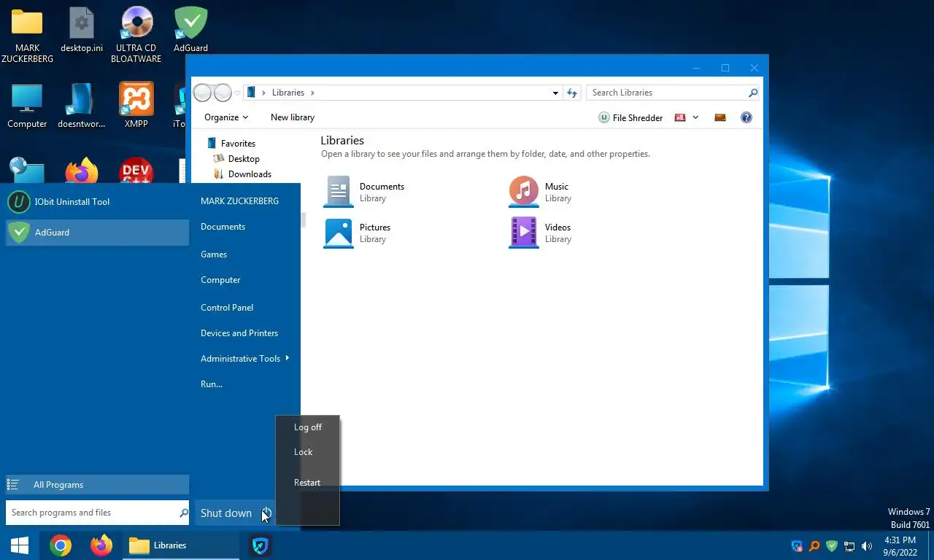This screenshot has height=560, width=934.
Task: Click the change view icon
Action: point(680,117)
